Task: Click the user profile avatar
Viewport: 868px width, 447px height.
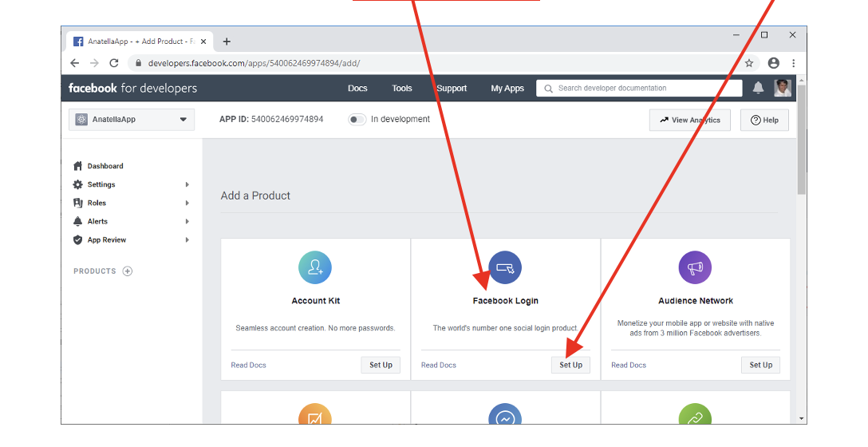Action: click(782, 88)
